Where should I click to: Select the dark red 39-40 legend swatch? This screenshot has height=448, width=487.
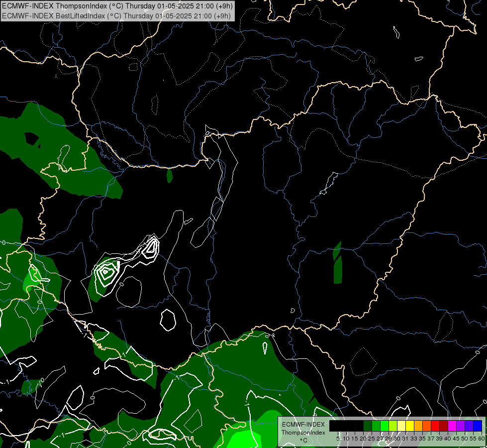click(x=444, y=426)
